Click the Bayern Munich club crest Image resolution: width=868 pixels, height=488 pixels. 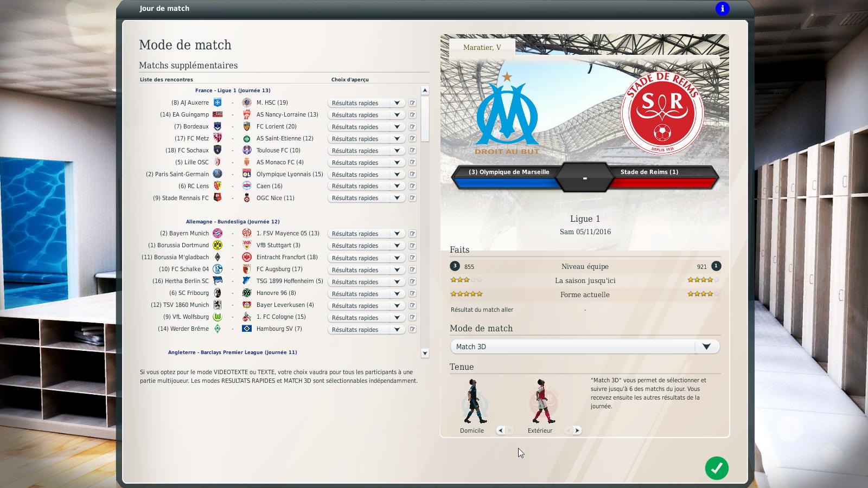click(218, 233)
